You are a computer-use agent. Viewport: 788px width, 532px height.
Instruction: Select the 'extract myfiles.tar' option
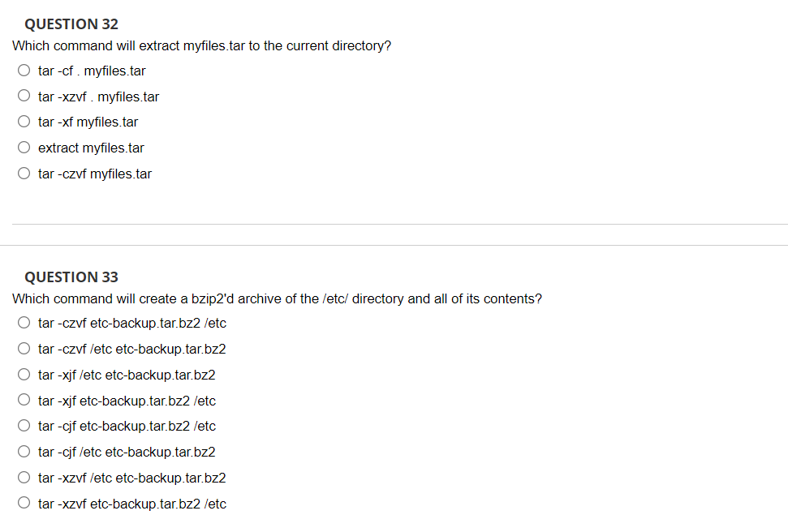pyautogui.click(x=24, y=147)
